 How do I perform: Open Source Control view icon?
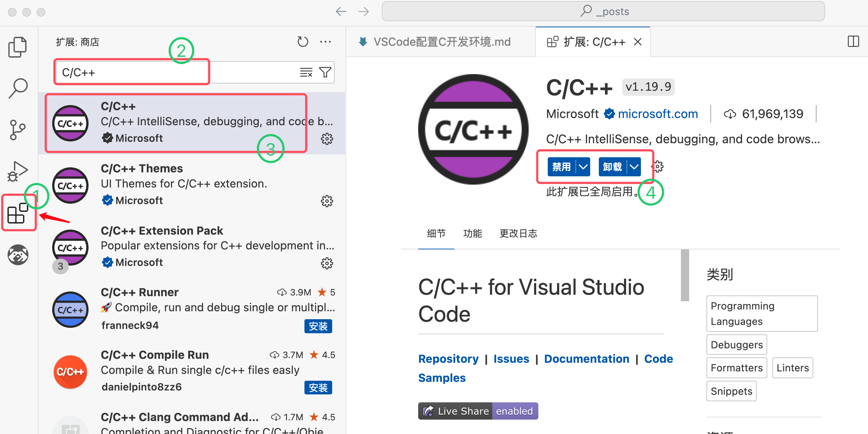pos(17,130)
